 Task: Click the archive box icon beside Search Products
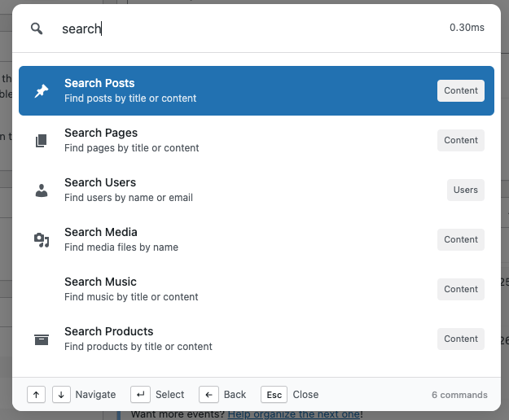[42, 339]
